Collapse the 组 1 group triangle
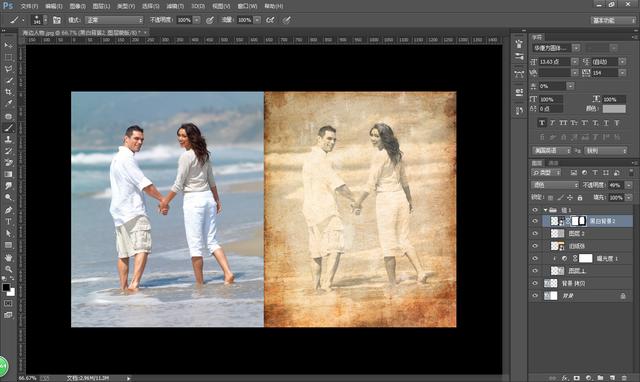The image size is (640, 382). point(545,210)
